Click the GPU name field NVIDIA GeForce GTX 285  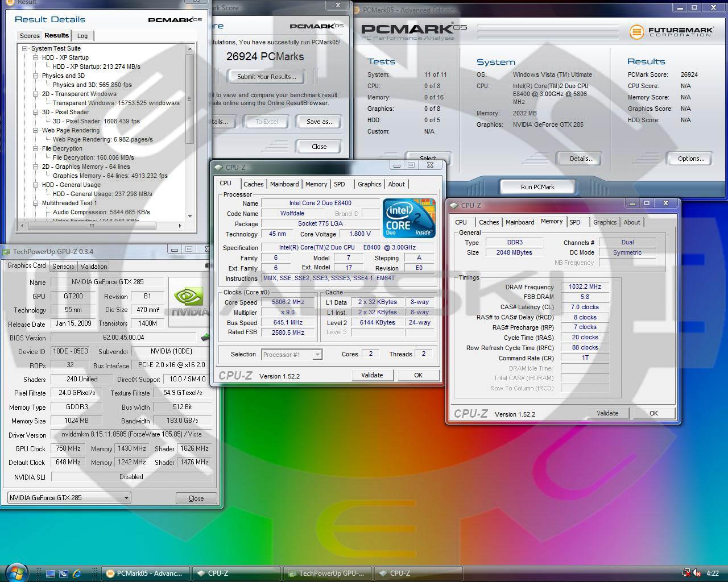pos(107,282)
